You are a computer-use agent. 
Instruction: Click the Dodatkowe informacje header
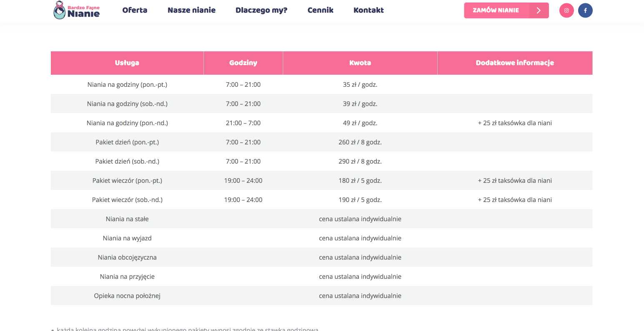(x=515, y=63)
